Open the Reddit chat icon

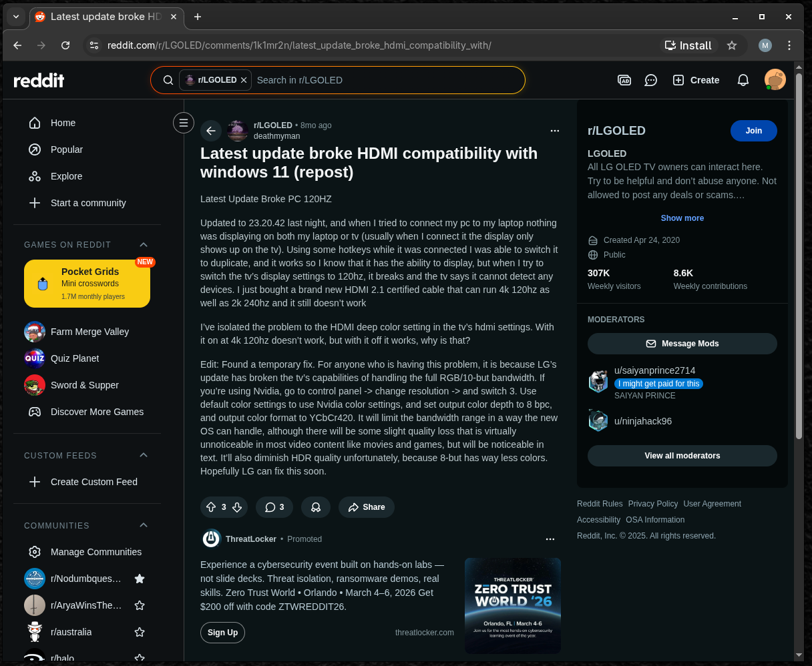[650, 80]
